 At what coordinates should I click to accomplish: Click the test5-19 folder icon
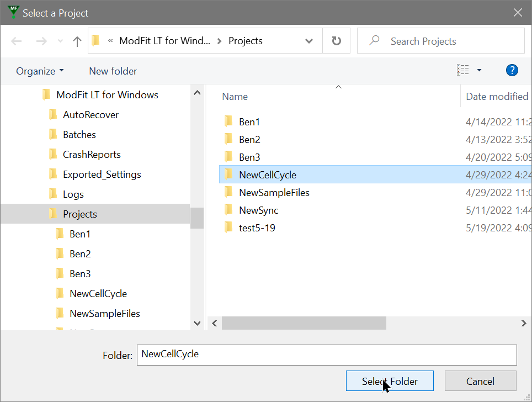pyautogui.click(x=229, y=228)
